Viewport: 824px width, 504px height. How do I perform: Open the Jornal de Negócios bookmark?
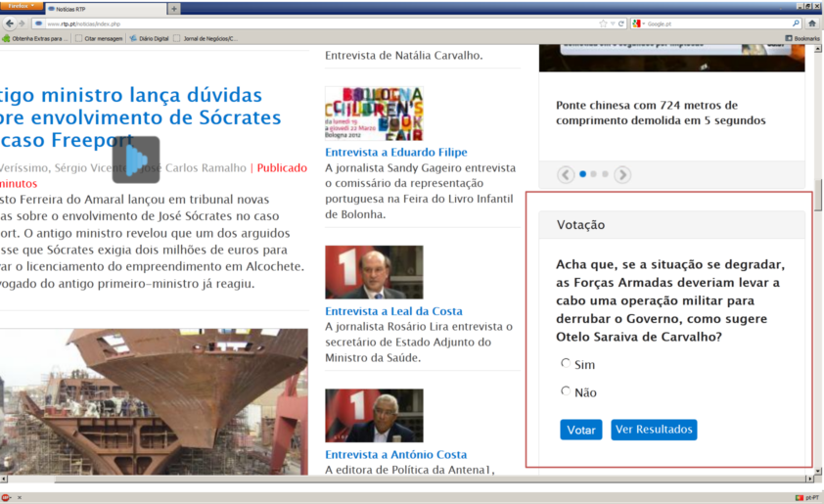206,38
